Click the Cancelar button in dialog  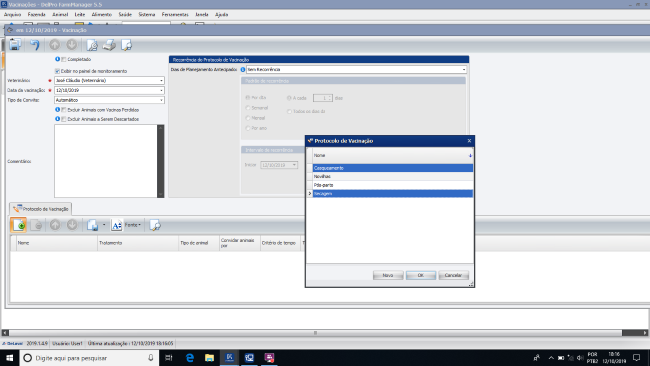pyautogui.click(x=453, y=275)
